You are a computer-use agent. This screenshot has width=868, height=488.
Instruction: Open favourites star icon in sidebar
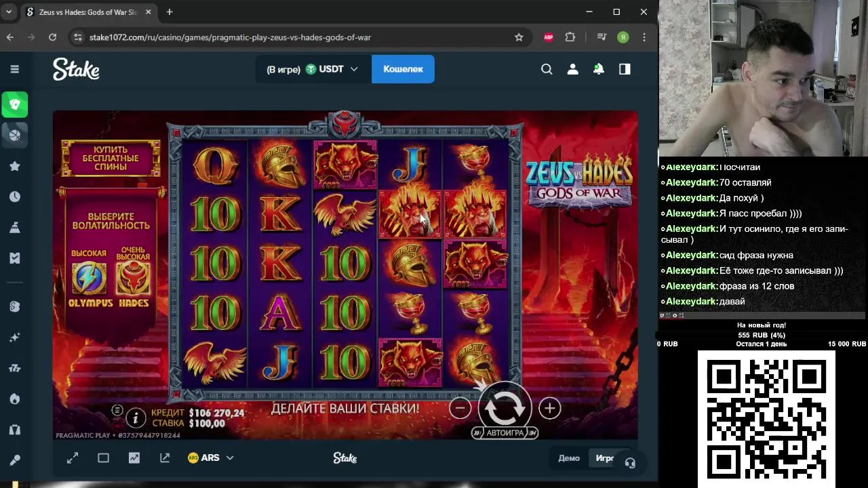(x=14, y=166)
